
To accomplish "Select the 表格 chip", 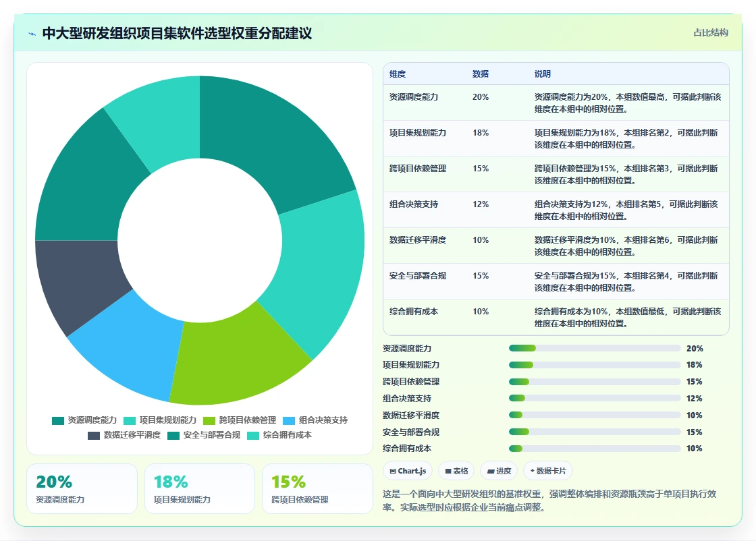I will pos(456,471).
